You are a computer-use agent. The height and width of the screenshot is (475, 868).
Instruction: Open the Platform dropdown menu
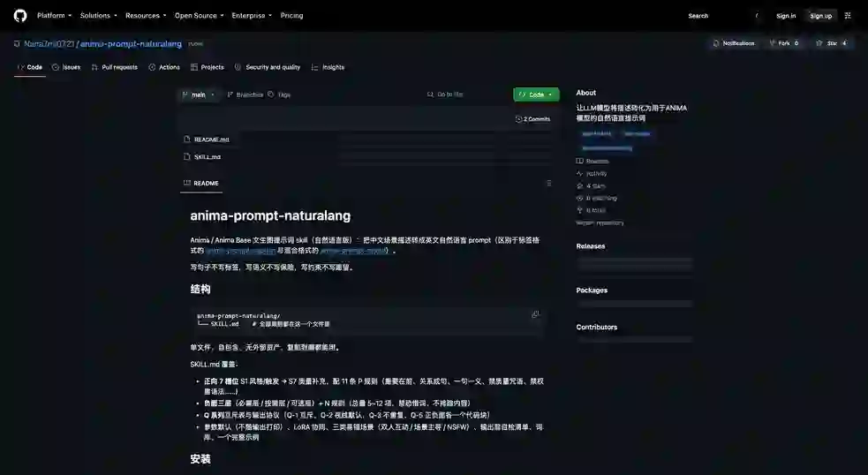coord(54,16)
